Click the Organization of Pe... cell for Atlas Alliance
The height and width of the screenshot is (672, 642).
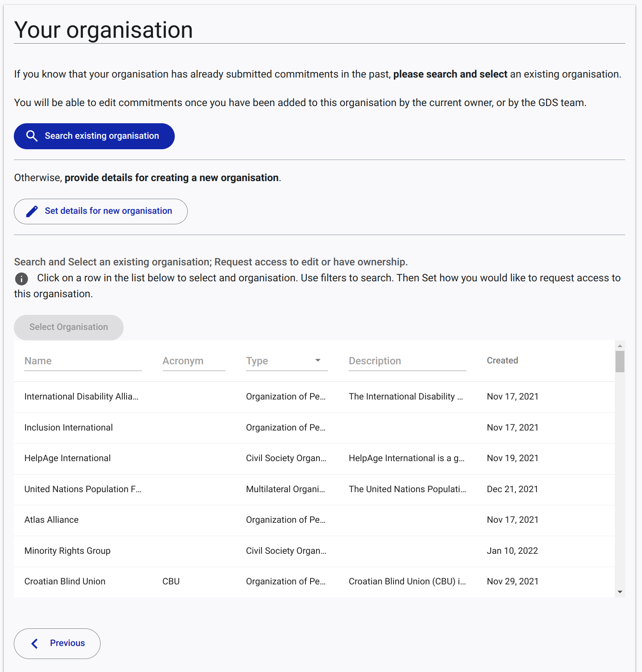286,520
